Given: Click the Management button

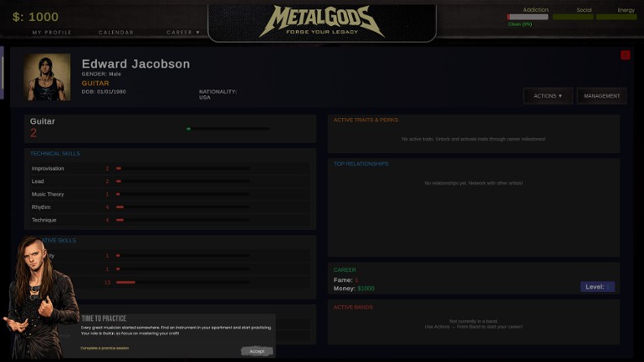Looking at the screenshot, I should tap(601, 96).
